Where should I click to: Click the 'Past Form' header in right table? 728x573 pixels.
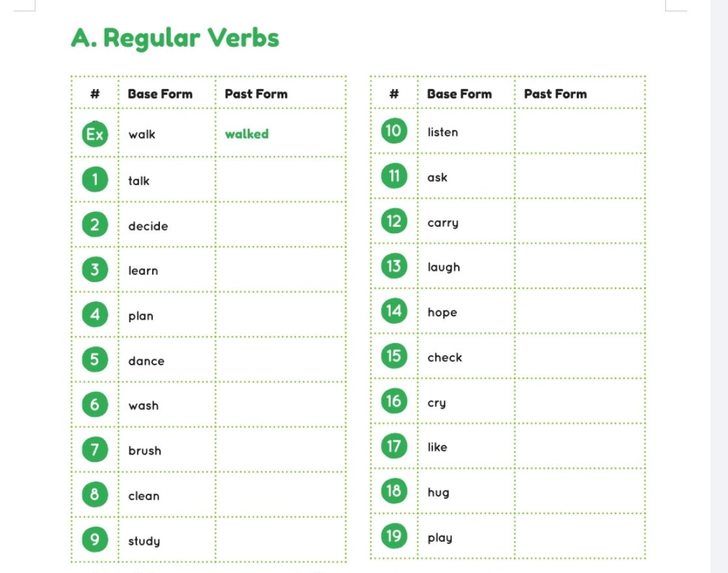(x=555, y=94)
